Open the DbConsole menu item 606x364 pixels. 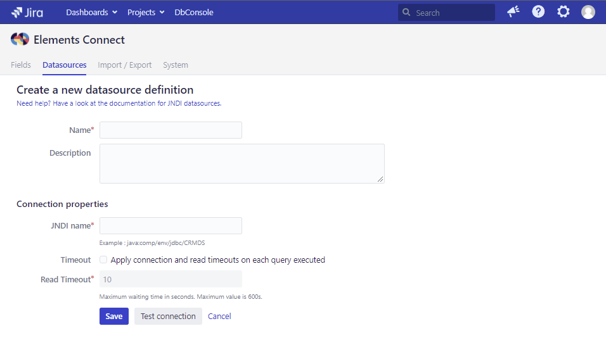pos(194,12)
